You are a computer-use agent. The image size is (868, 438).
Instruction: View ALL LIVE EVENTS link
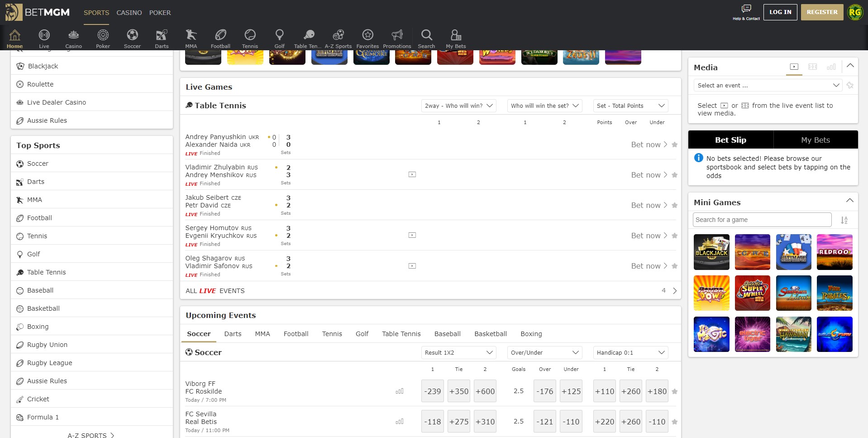coord(215,291)
